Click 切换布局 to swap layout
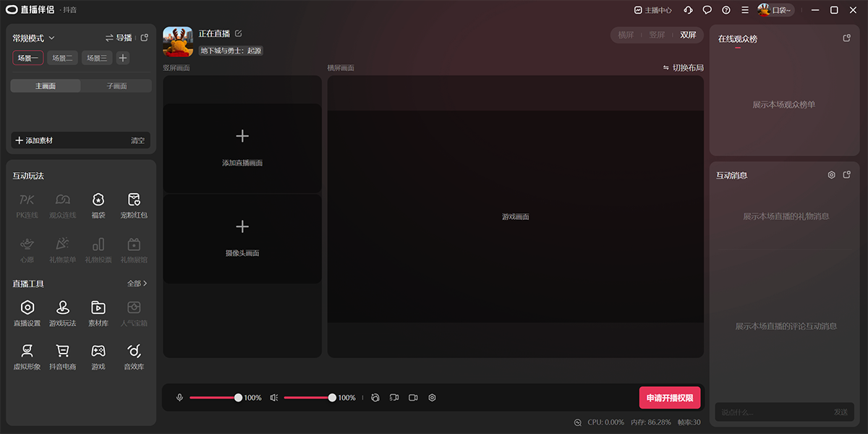 pyautogui.click(x=688, y=67)
